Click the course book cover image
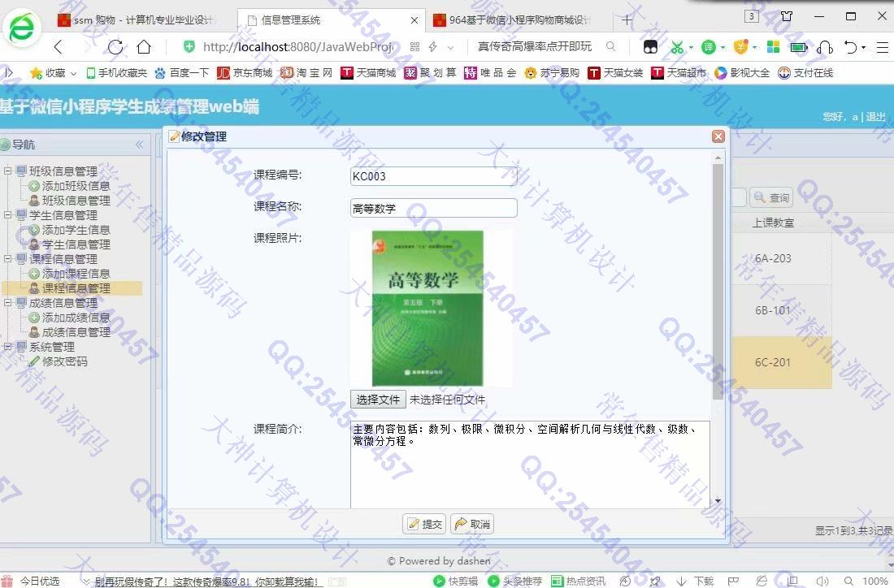 pos(427,309)
